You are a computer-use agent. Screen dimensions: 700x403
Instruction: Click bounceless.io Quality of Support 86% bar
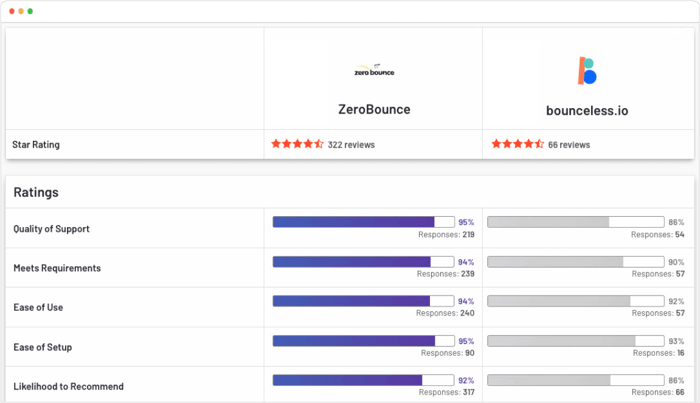(575, 222)
